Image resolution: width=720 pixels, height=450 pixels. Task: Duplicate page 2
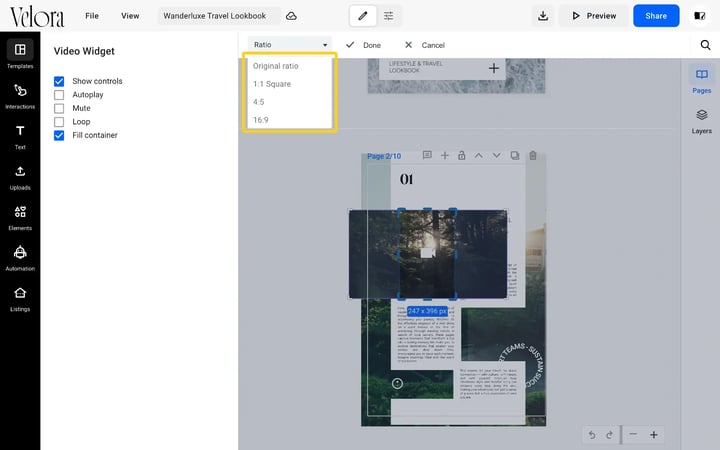tap(515, 156)
